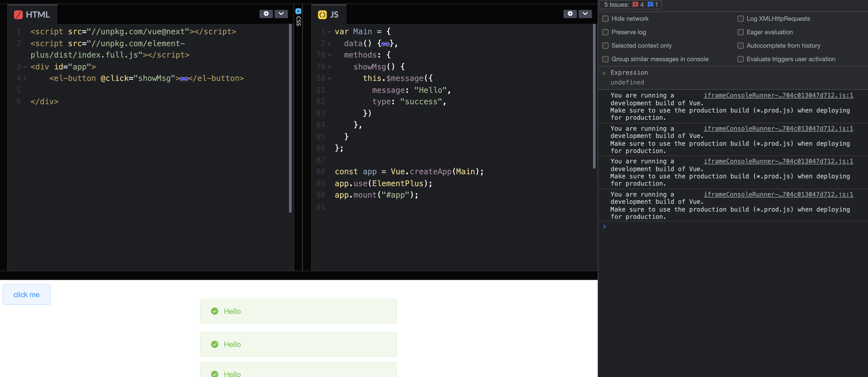Open JS editor settings gear
Screen dimensions: 868x377
click(570, 14)
